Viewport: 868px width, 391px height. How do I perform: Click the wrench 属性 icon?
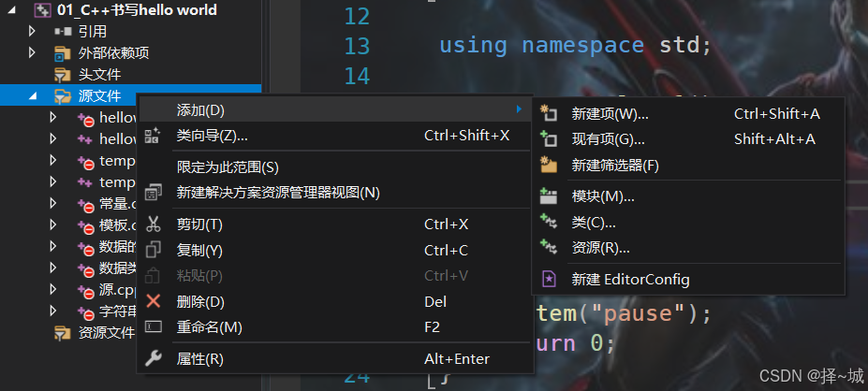(x=153, y=359)
